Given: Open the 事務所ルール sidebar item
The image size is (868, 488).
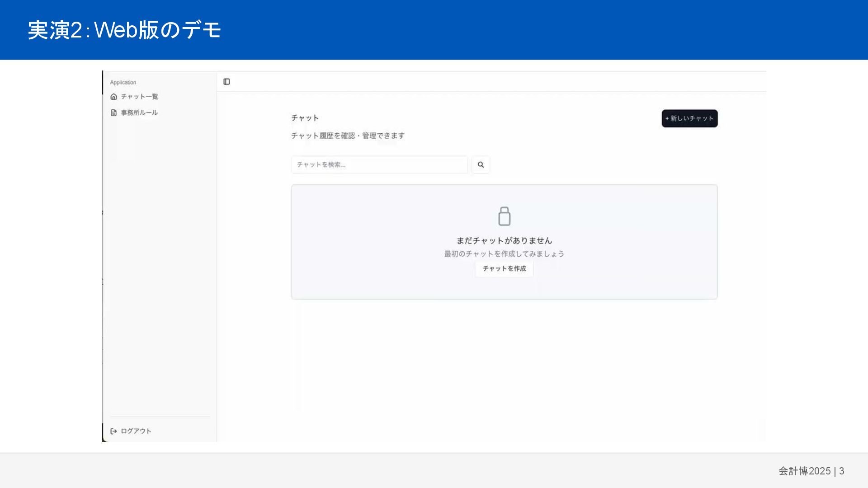Looking at the screenshot, I should pos(139,113).
